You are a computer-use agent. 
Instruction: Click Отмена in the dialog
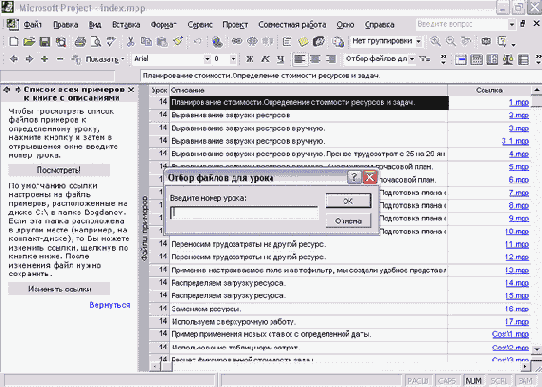(348, 221)
